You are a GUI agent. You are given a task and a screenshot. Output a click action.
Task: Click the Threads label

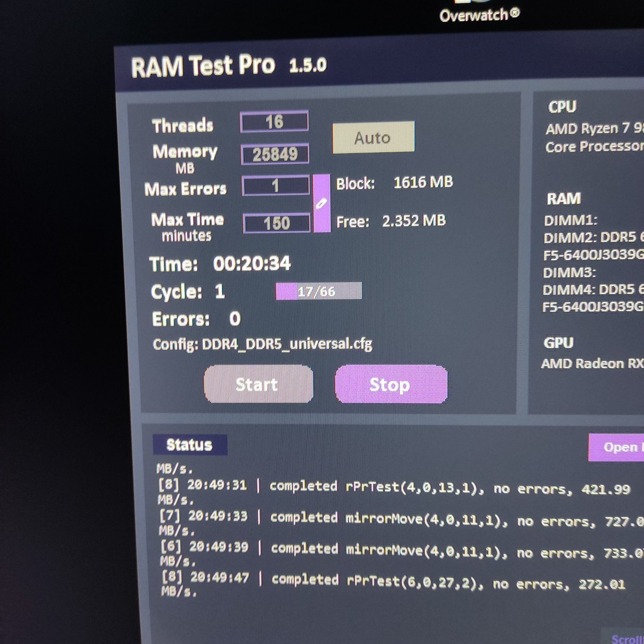point(183,126)
